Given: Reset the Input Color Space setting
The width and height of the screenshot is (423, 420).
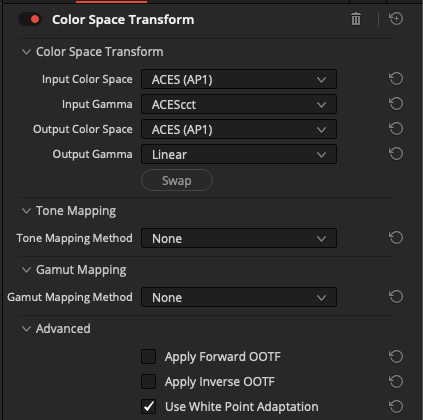Looking at the screenshot, I should coord(396,79).
